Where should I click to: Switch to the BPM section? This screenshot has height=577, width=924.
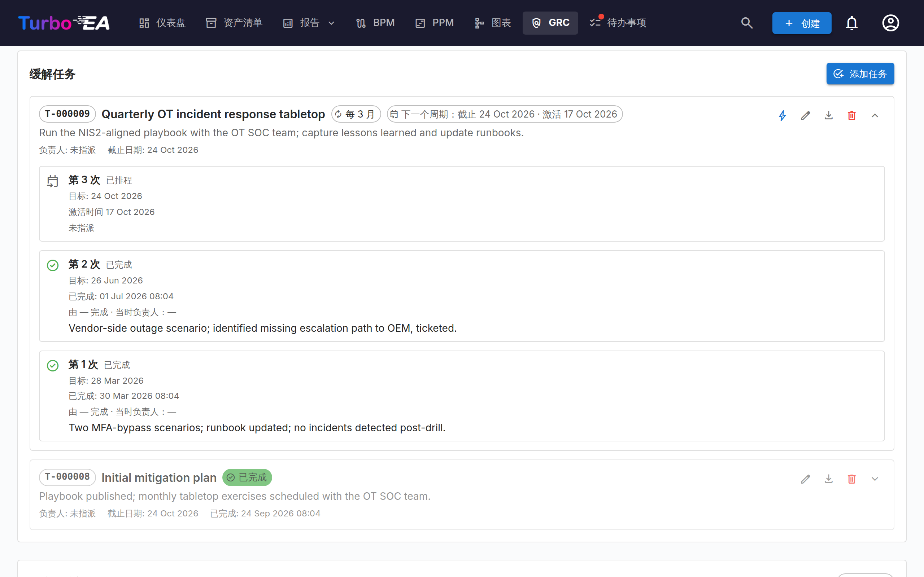click(x=375, y=23)
